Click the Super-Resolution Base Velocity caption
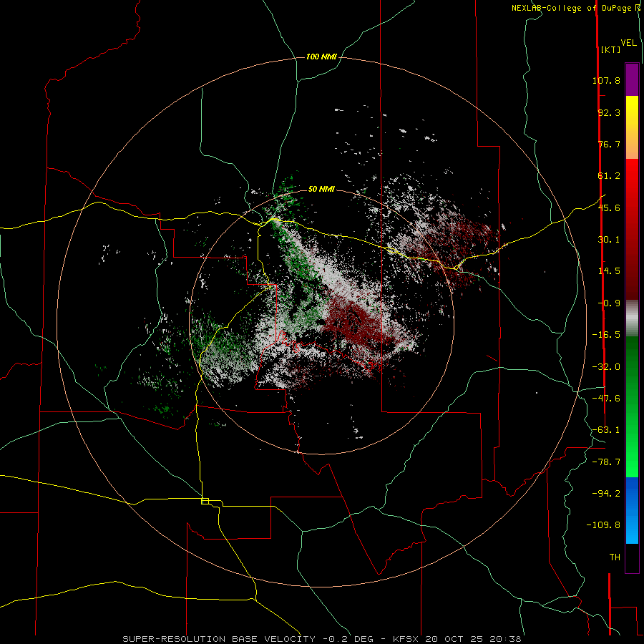The image size is (644, 644). tap(322, 639)
